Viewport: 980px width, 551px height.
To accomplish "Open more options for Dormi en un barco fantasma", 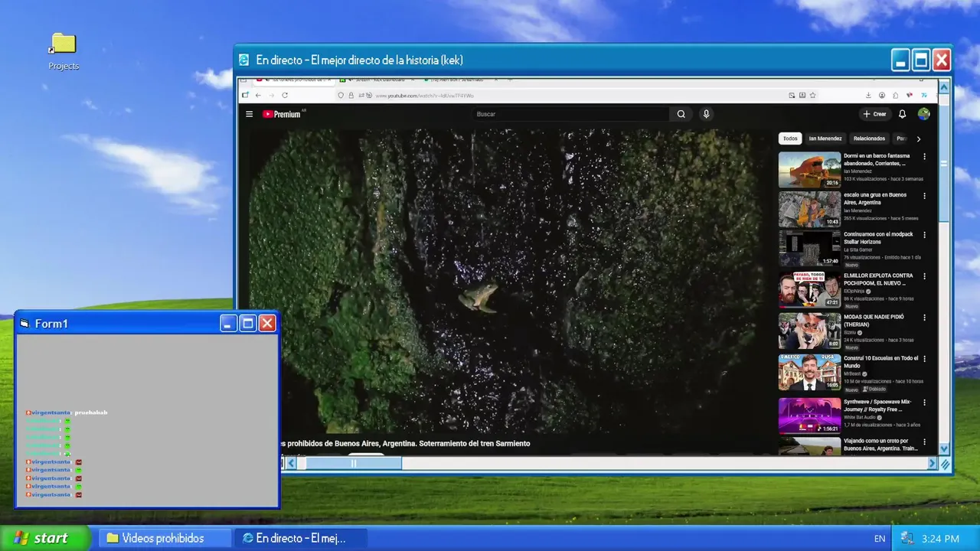I will (x=924, y=156).
